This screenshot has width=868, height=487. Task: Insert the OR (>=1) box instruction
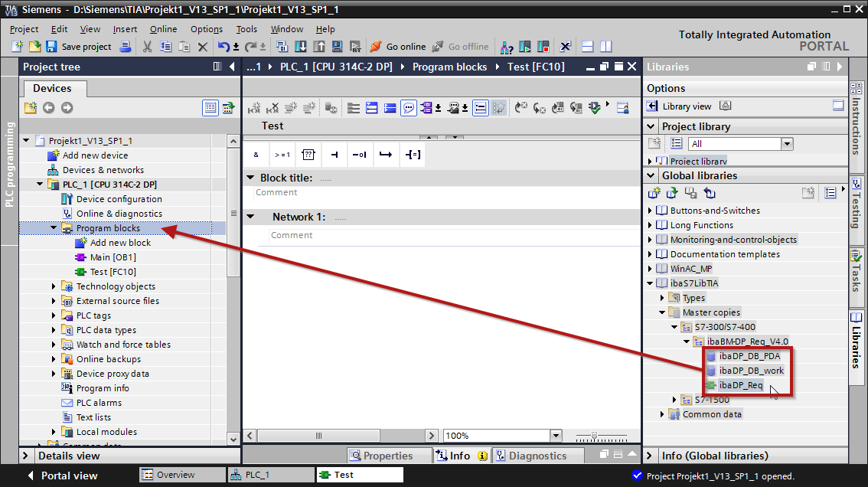coord(282,155)
